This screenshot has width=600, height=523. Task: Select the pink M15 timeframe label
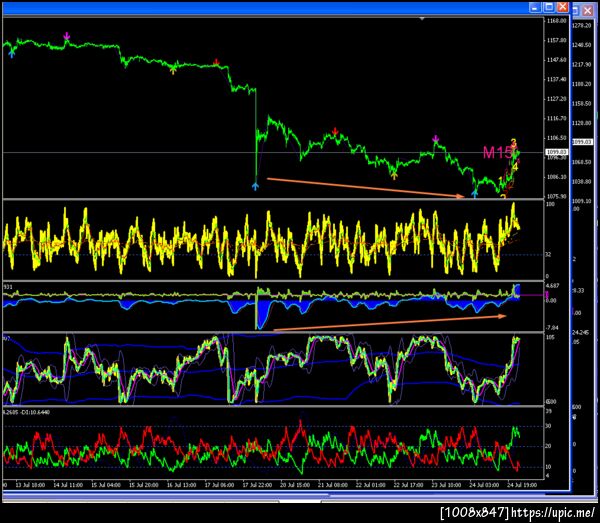coord(497,153)
